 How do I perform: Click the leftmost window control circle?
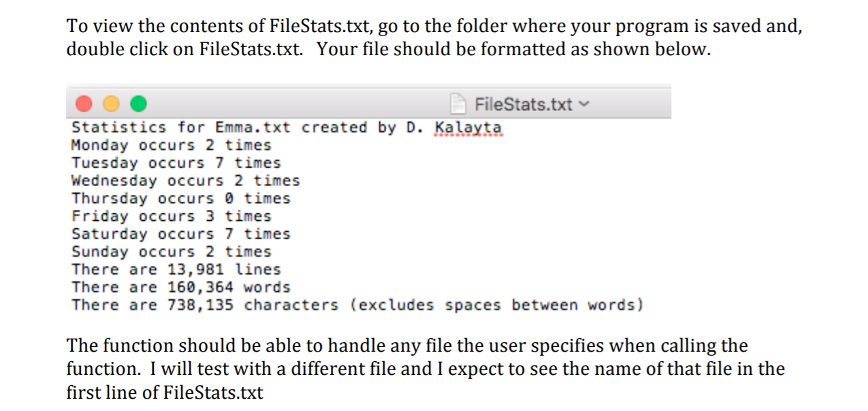pos(83,102)
